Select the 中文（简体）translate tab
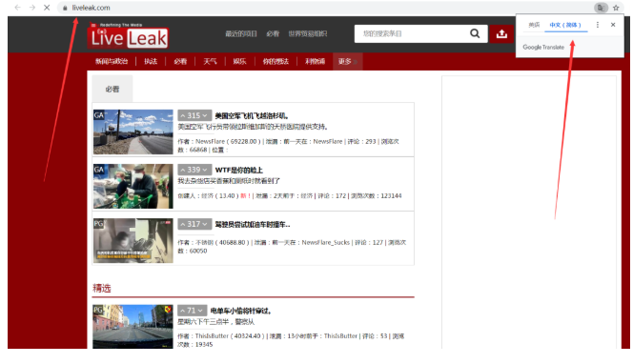The height and width of the screenshot is (364, 633). (565, 25)
